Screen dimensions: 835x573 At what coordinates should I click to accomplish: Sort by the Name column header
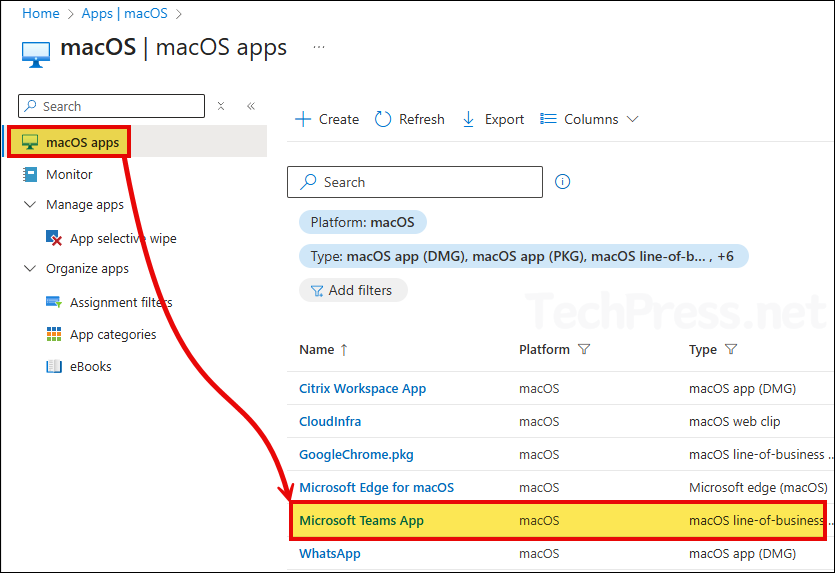(317, 349)
